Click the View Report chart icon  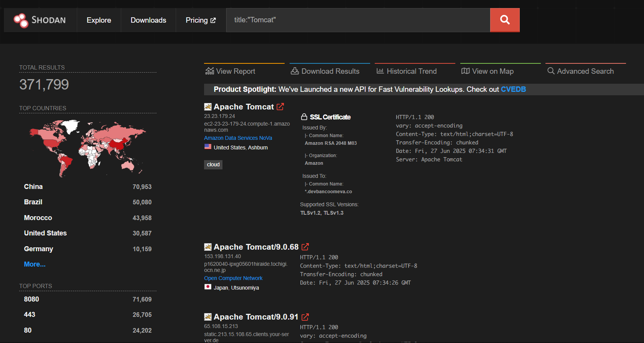[210, 71]
